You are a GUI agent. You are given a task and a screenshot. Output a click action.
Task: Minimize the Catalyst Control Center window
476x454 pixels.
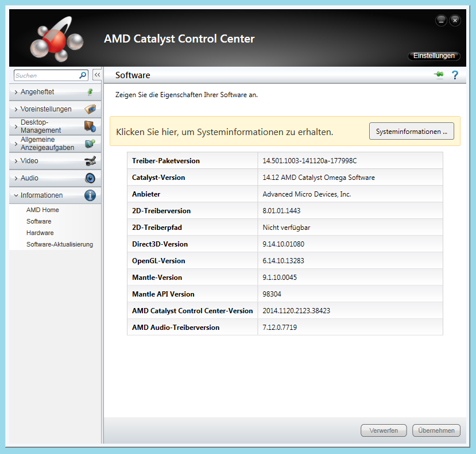click(441, 20)
